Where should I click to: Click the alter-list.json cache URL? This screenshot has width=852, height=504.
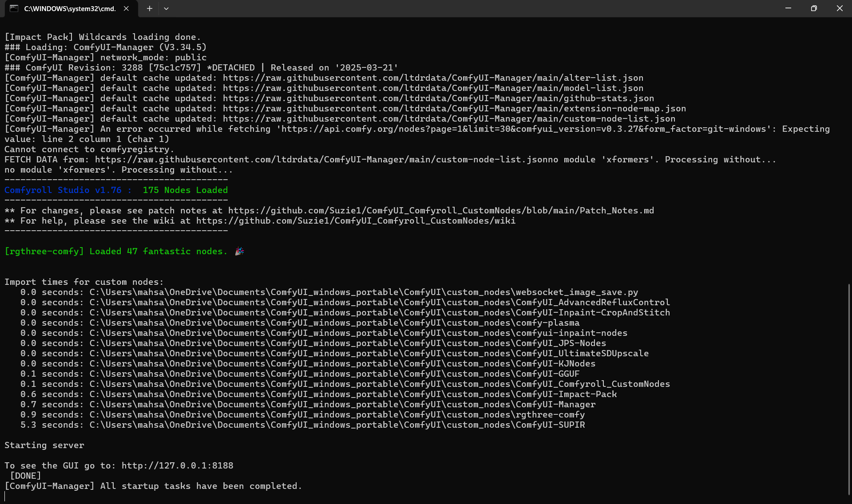point(433,78)
